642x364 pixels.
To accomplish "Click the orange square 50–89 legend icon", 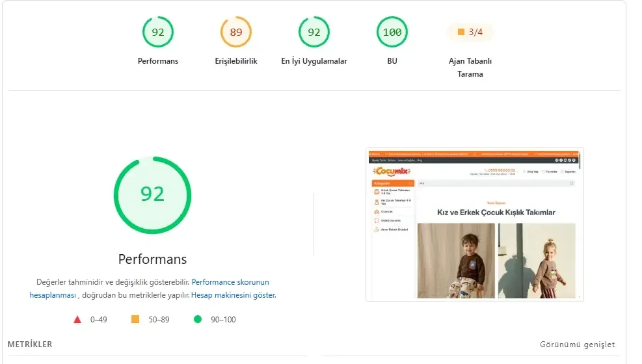I will pos(135,319).
